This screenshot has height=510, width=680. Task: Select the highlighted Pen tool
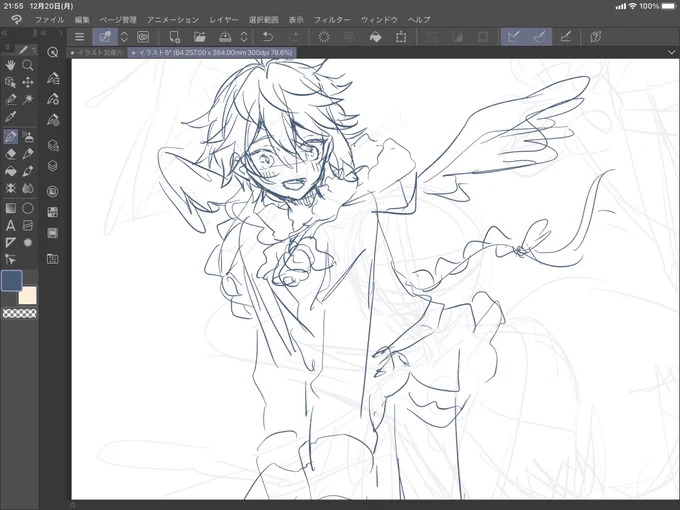click(10, 137)
